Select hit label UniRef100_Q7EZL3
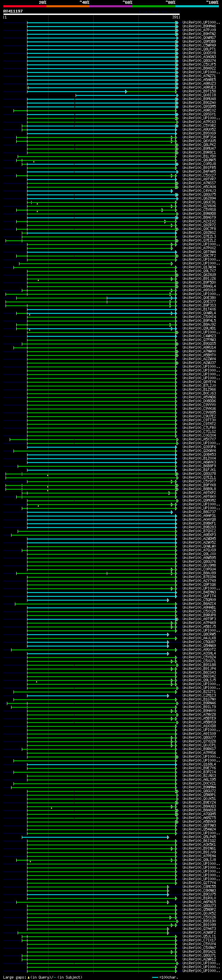222x980 pixels. (x=199, y=237)
